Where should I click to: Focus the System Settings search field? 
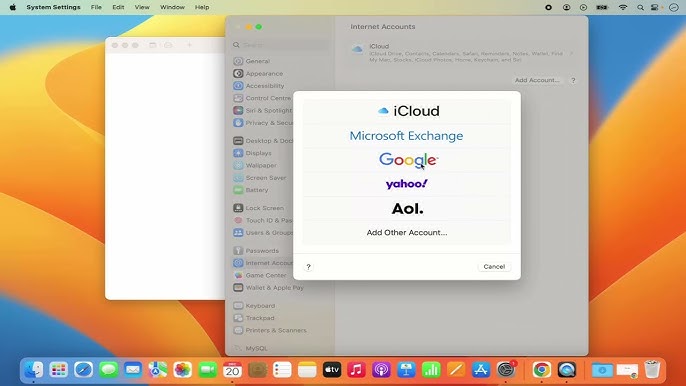click(280, 45)
